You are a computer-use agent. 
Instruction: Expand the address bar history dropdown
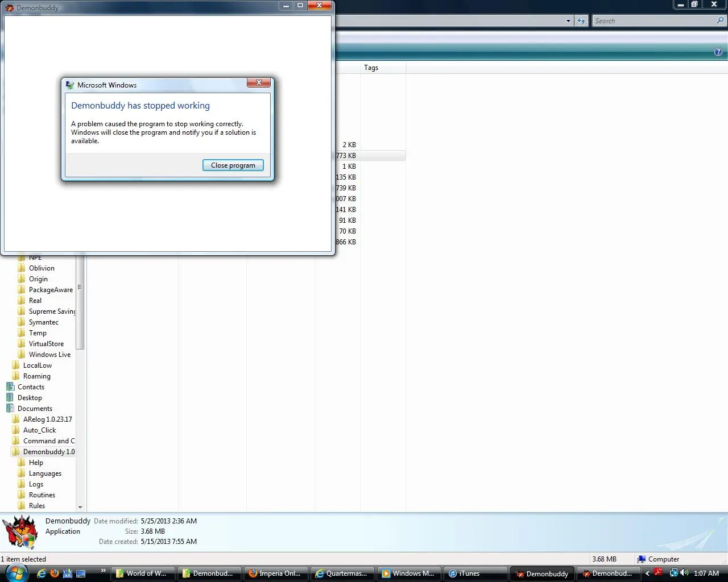coord(568,21)
